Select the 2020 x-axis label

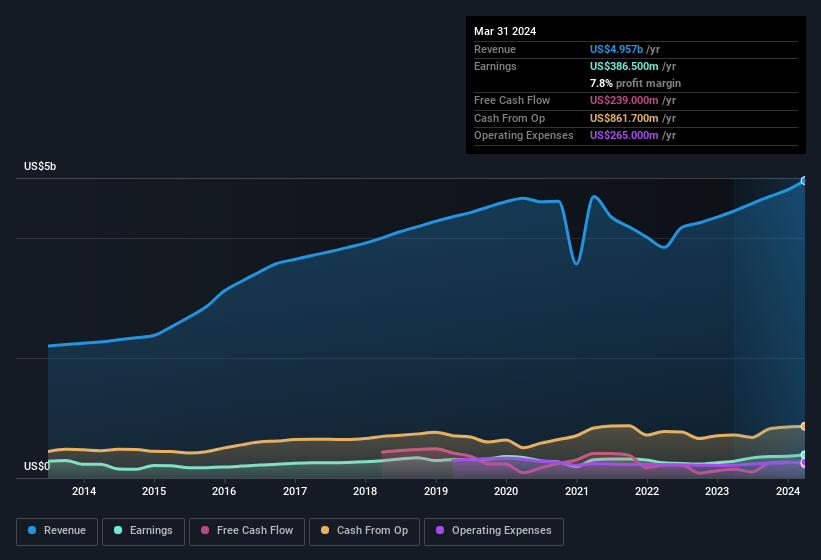point(506,491)
